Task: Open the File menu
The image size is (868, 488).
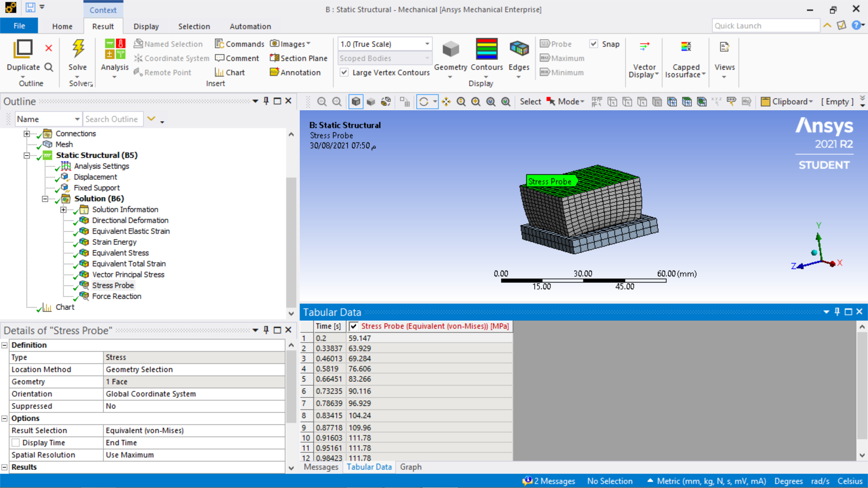Action: click(x=19, y=26)
